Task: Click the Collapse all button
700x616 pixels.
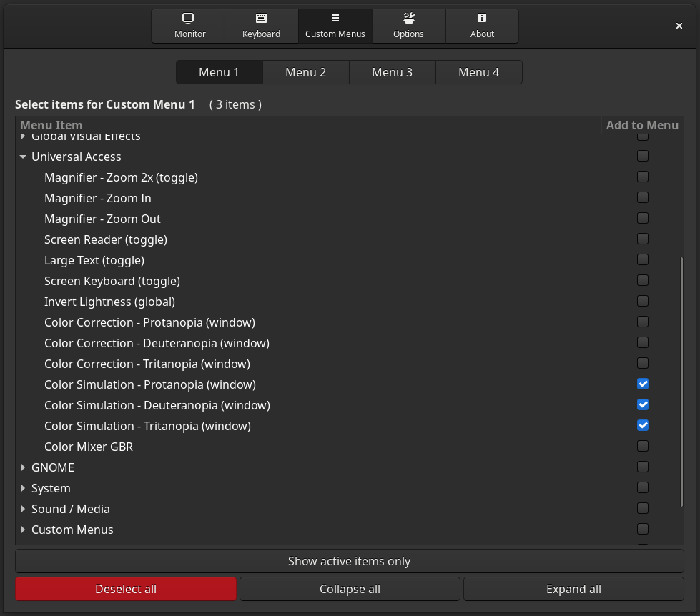Action: [x=350, y=589]
